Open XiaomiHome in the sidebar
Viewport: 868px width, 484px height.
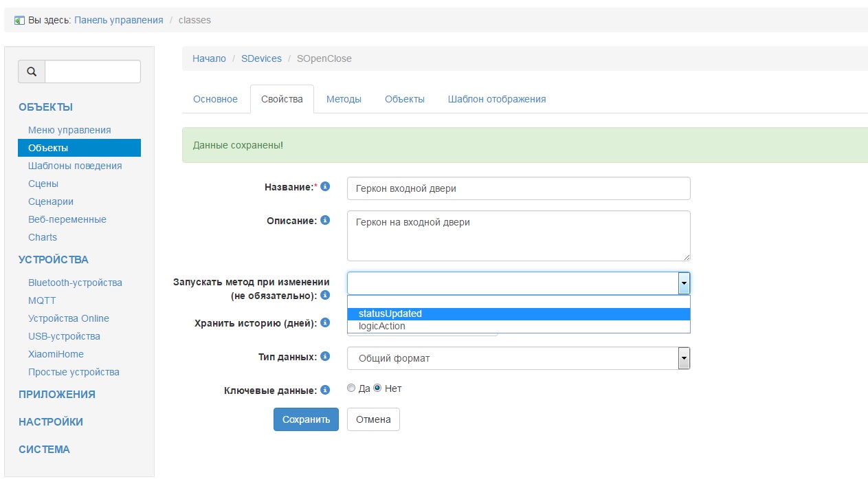tap(56, 354)
